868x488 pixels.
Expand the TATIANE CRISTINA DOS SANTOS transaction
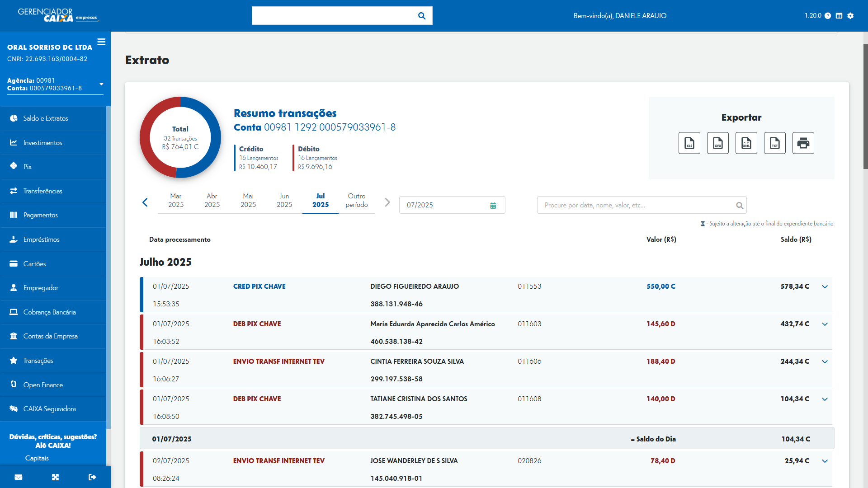point(825,399)
